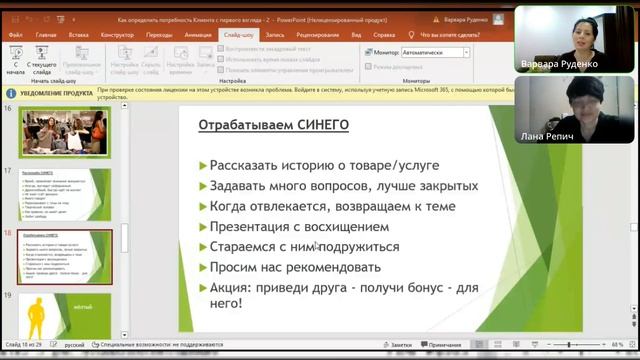Image resolution: width=640 pixels, height=360 pixels.
Task: Select slide 18 thumbnail
Action: [64, 257]
